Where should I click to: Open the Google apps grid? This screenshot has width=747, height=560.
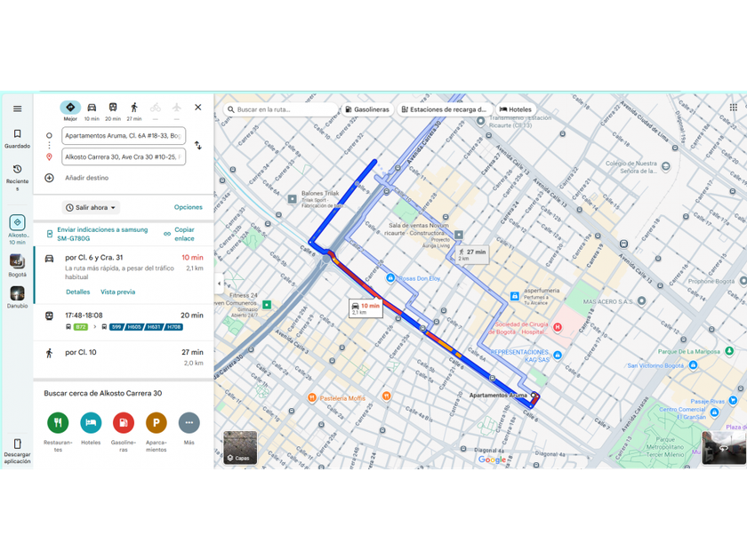point(733,108)
